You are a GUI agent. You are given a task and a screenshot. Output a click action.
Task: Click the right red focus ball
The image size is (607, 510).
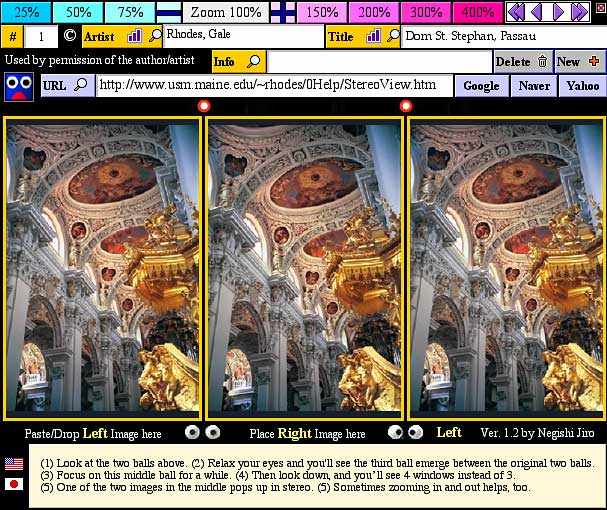(x=406, y=106)
